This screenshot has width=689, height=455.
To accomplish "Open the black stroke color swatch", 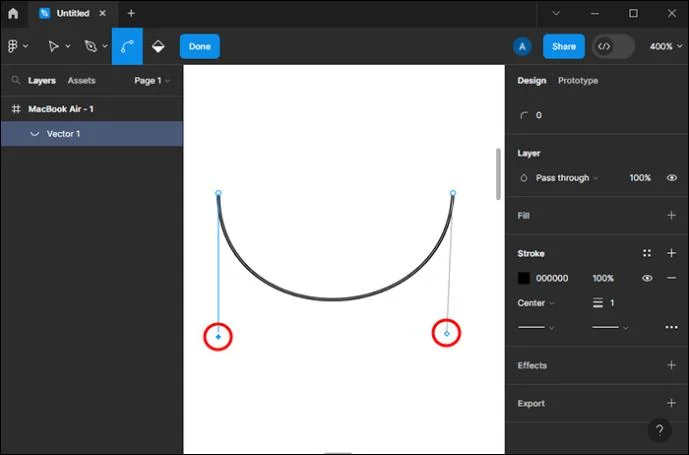I will pyautogui.click(x=523, y=278).
